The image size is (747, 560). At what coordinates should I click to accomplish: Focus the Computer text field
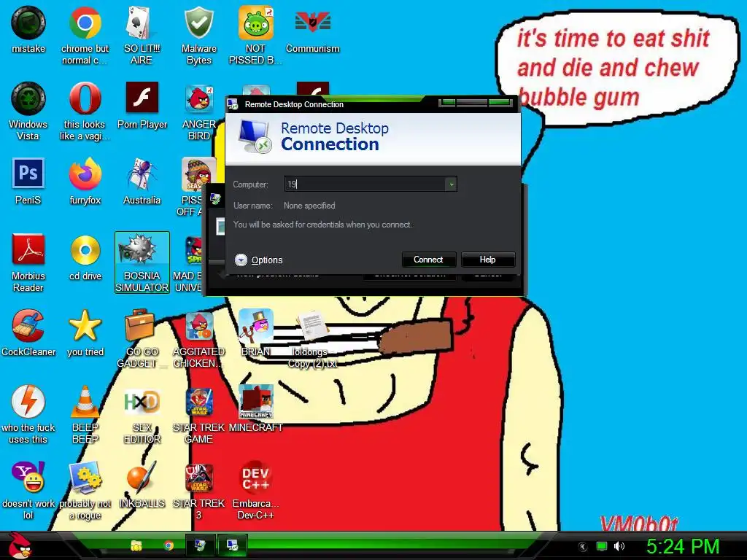click(x=365, y=184)
